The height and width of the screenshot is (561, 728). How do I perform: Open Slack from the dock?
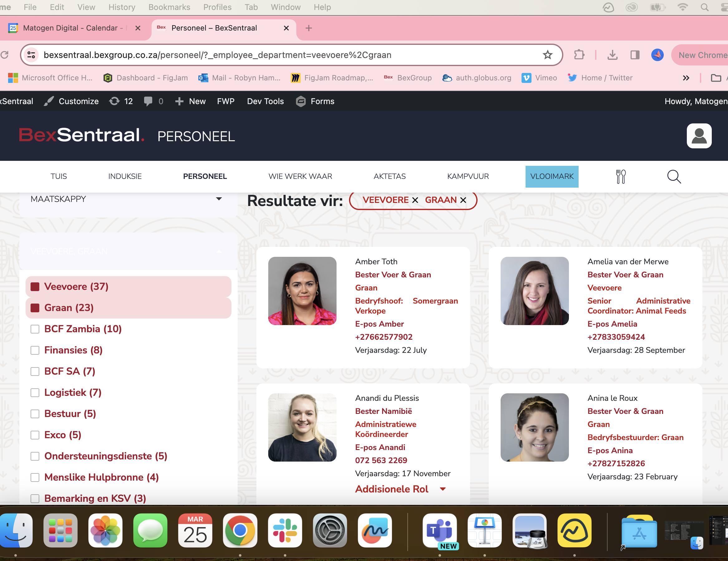[285, 531]
